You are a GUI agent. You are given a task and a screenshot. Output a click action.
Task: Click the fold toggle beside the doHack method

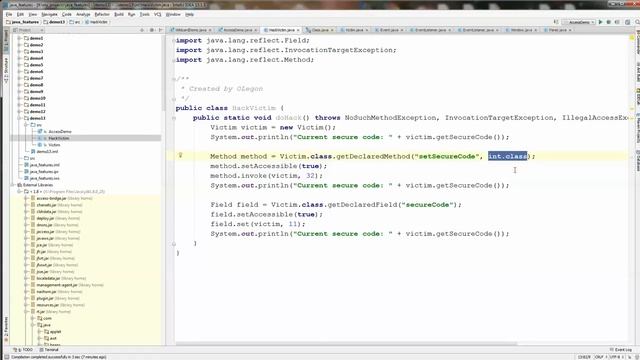(x=174, y=118)
